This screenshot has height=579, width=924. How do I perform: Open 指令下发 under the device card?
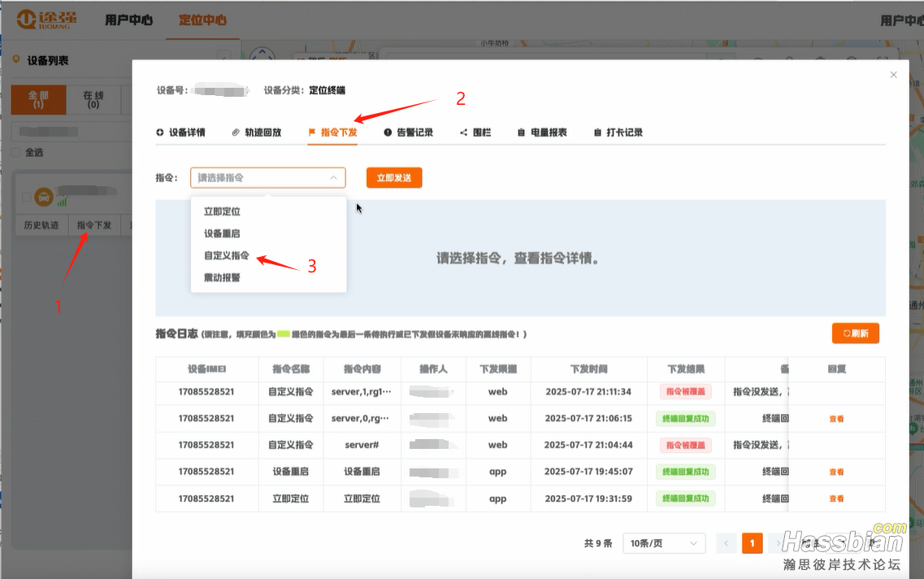(94, 225)
